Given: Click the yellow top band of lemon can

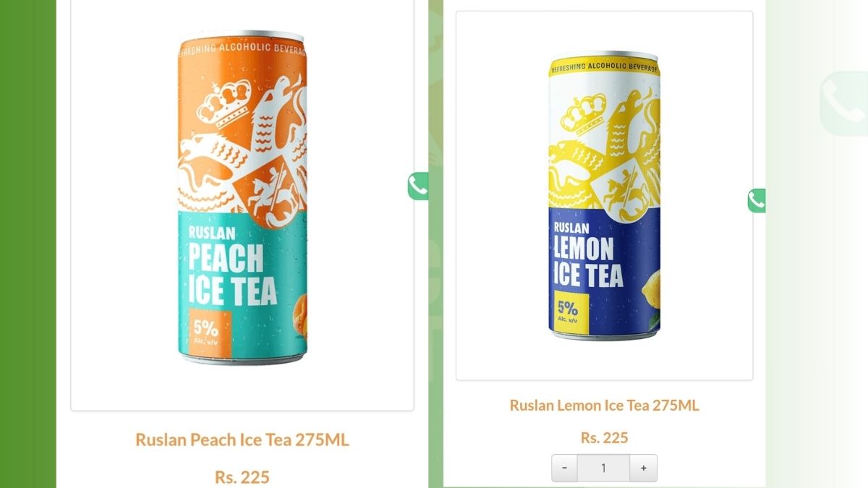Looking at the screenshot, I should point(604,68).
